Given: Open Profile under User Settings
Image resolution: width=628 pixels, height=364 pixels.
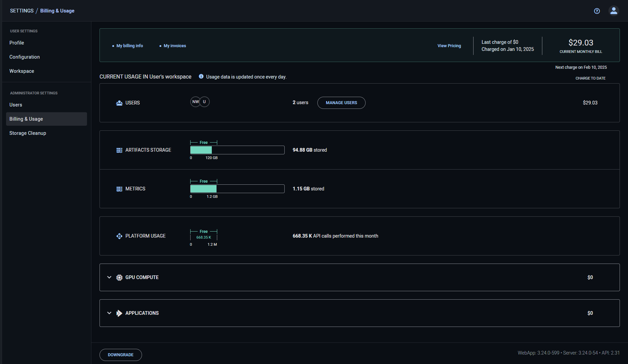Looking at the screenshot, I should click(x=17, y=43).
